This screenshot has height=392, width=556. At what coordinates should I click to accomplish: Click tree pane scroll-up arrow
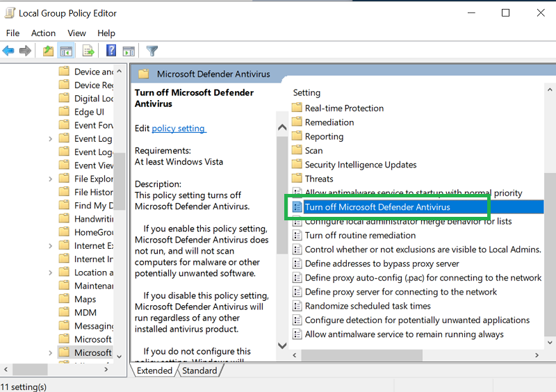tap(120, 71)
